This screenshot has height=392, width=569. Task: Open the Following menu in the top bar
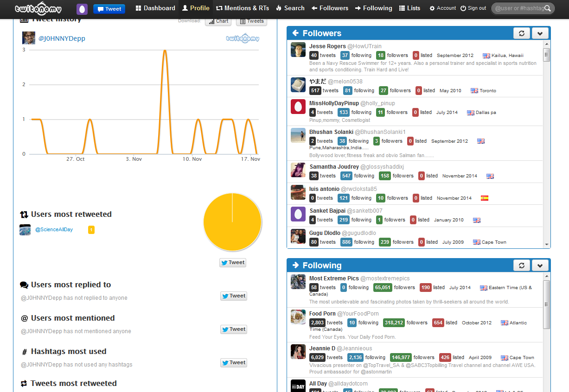[x=374, y=8]
